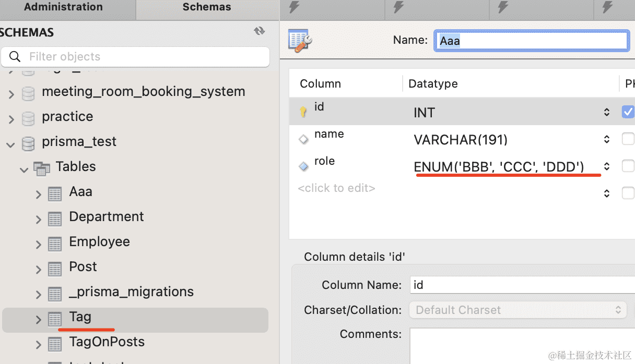Click the table editor wrench icon
Image resolution: width=635 pixels, height=364 pixels.
click(x=300, y=41)
